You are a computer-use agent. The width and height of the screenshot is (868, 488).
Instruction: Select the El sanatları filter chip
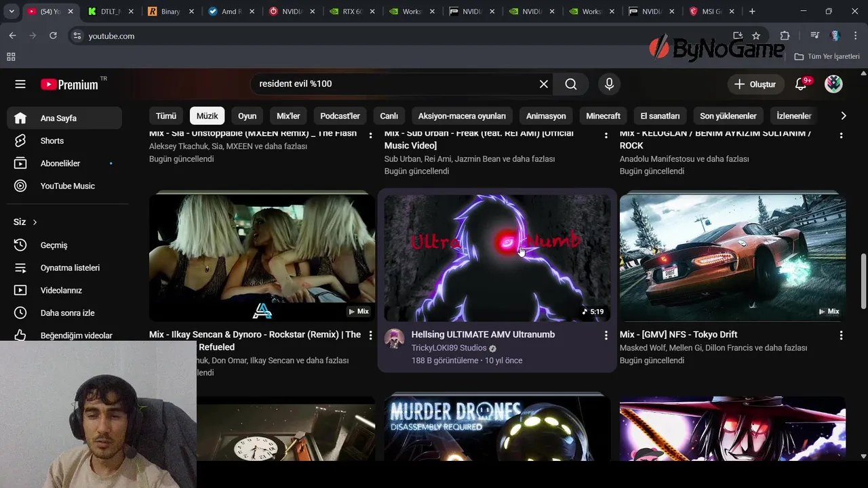pyautogui.click(x=660, y=116)
